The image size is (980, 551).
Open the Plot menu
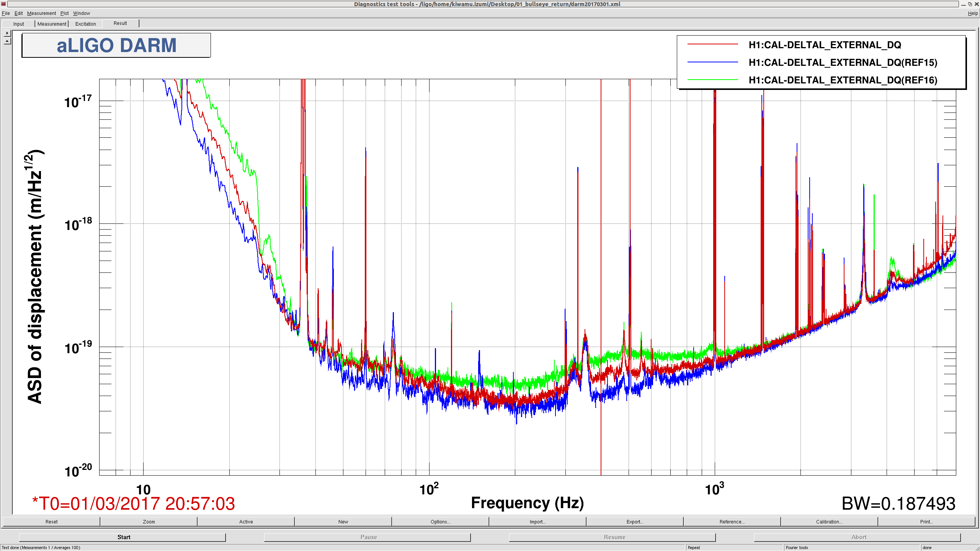(x=64, y=13)
